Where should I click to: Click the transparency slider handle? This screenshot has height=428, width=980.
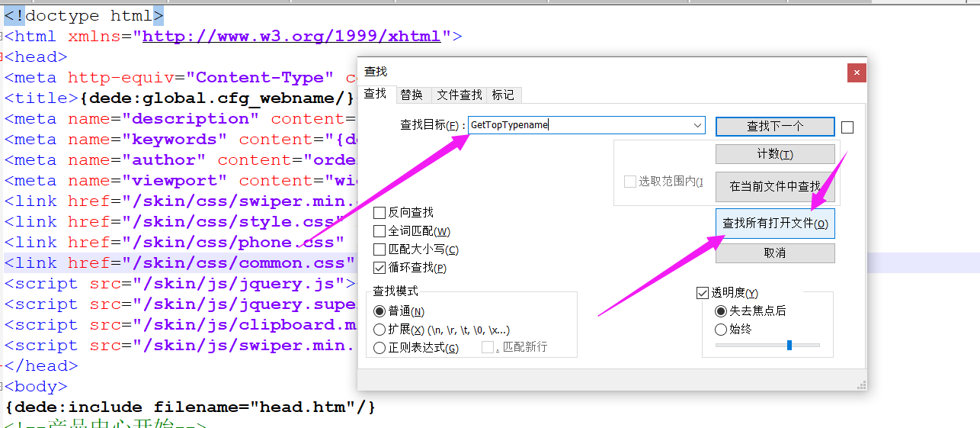(789, 346)
